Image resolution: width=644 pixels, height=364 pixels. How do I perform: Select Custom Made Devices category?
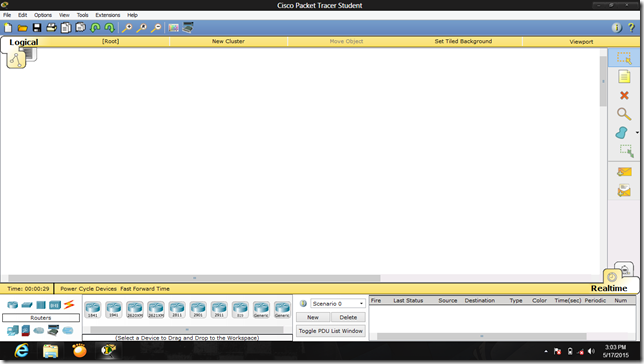click(x=53, y=330)
